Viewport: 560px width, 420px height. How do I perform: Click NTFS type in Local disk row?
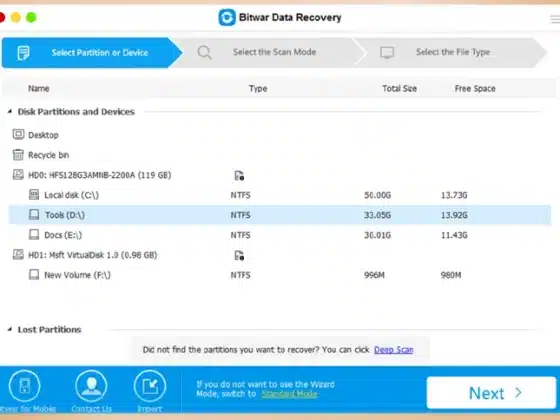click(240, 195)
